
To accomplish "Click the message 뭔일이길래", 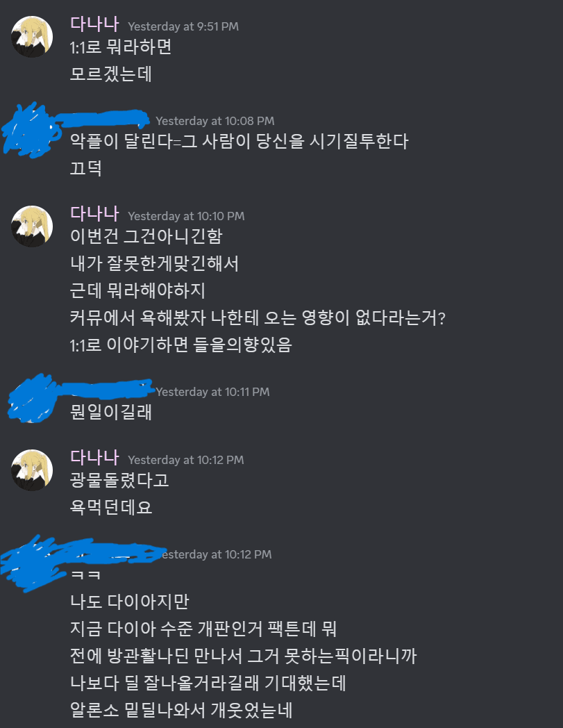I will point(111,412).
